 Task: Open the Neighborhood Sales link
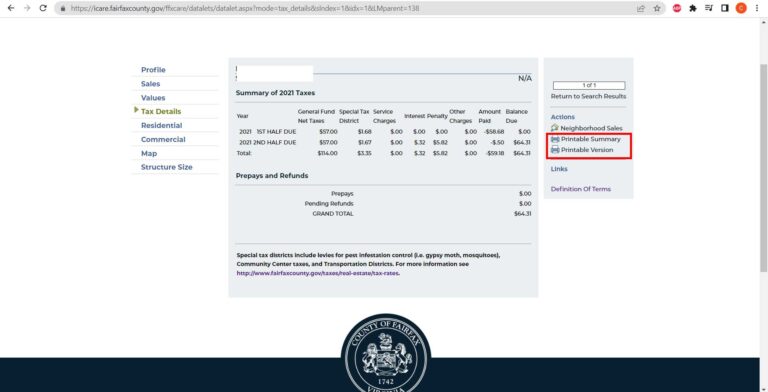point(591,128)
